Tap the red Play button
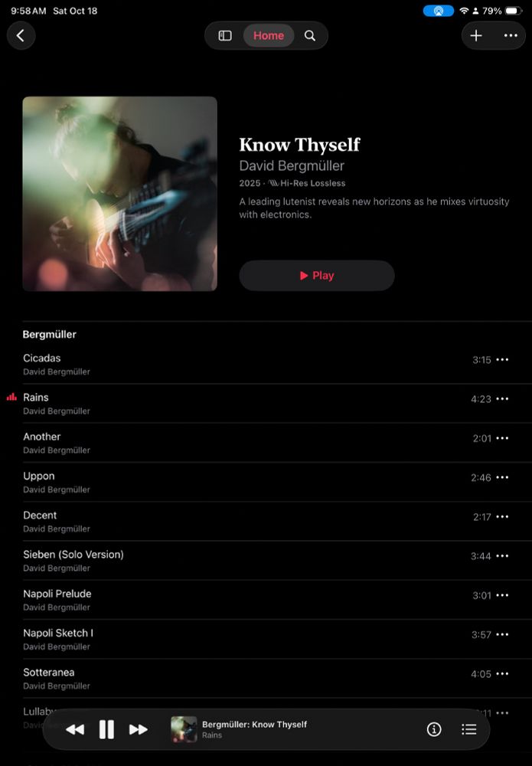532x766 pixels. (x=317, y=276)
